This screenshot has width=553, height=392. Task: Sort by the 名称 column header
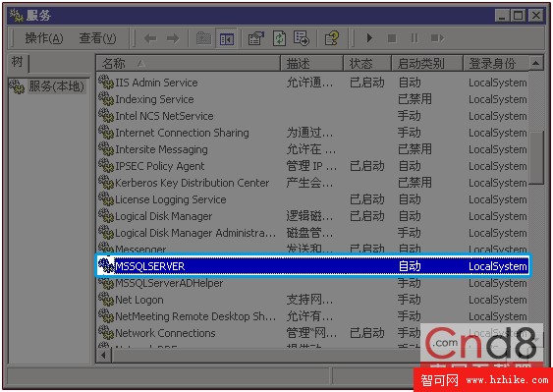[188, 64]
